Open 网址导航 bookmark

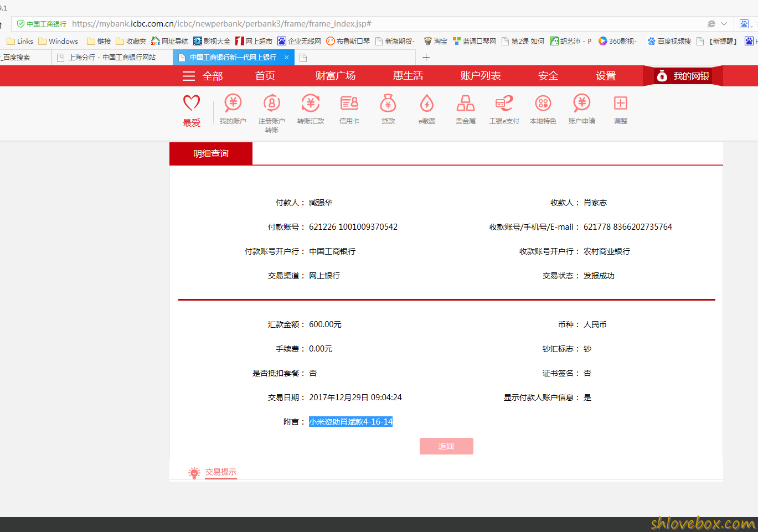tap(169, 41)
